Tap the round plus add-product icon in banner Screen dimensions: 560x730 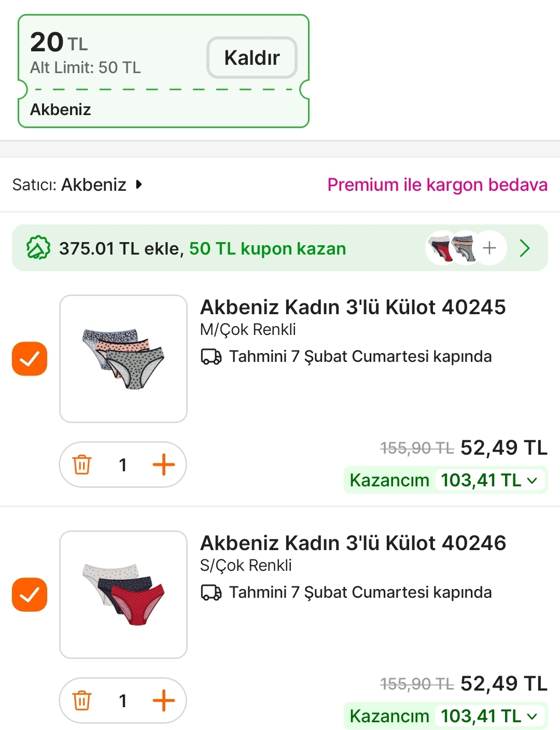click(489, 248)
